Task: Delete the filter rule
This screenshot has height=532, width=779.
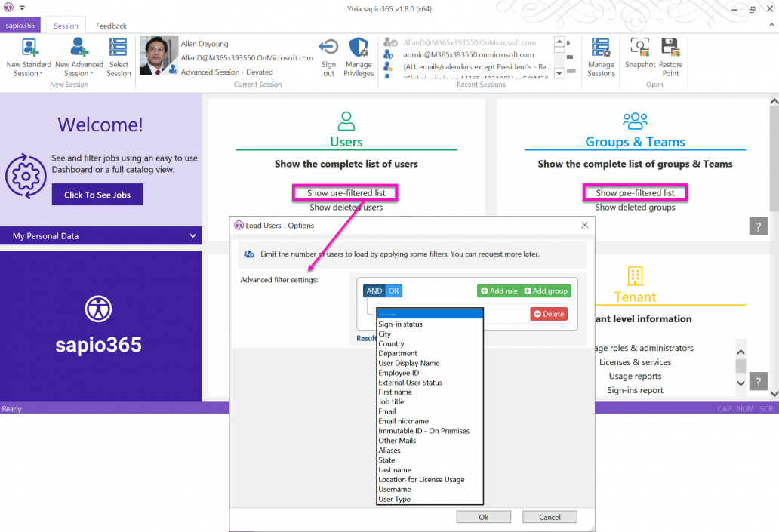Action: click(549, 314)
